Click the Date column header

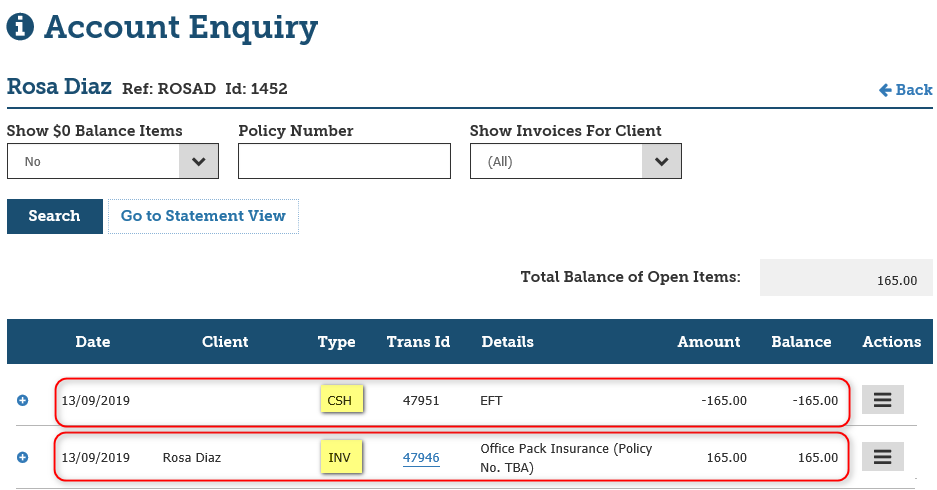click(x=93, y=342)
